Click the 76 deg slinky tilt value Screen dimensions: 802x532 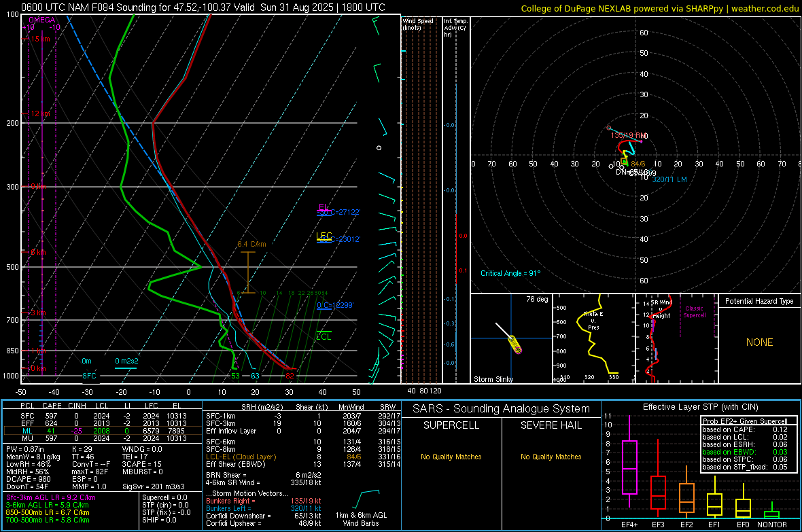coord(537,299)
